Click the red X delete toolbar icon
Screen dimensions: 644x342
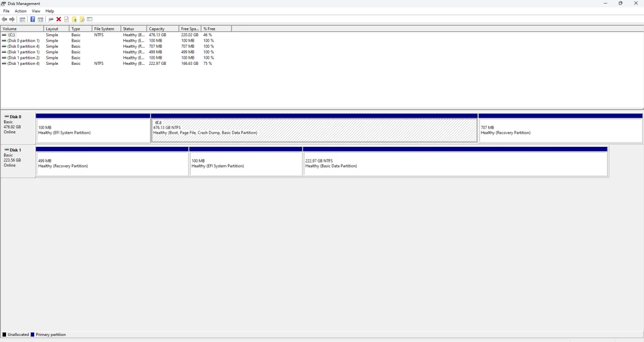pos(58,19)
